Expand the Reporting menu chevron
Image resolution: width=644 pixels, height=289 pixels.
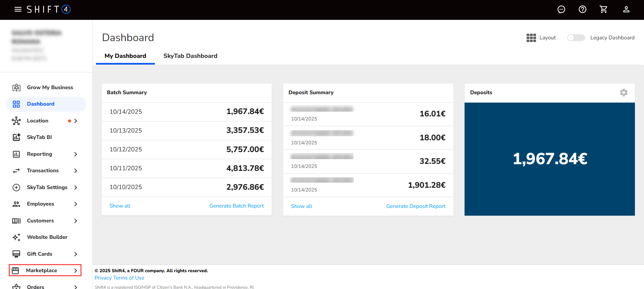[76, 154]
